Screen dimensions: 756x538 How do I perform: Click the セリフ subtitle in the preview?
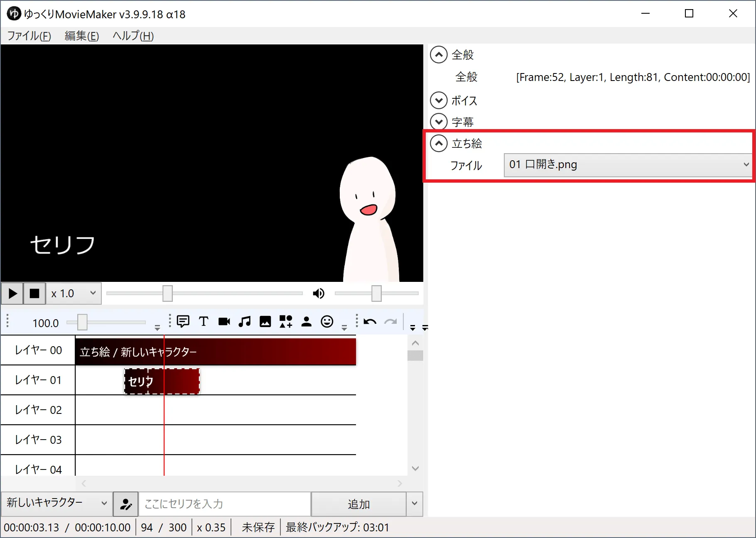(62, 245)
